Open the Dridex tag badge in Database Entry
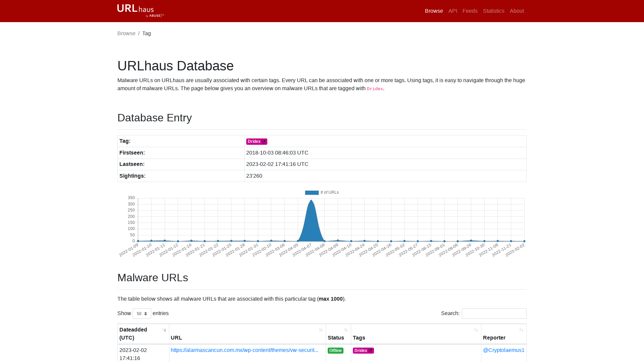This screenshot has width=644, height=362. [257, 141]
